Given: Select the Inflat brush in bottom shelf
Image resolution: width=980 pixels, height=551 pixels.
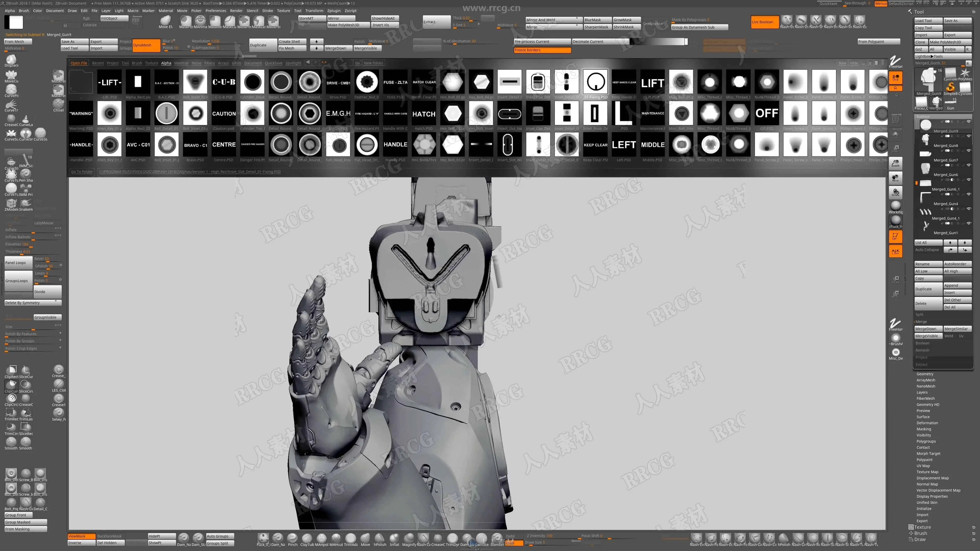Looking at the screenshot, I should point(394,538).
